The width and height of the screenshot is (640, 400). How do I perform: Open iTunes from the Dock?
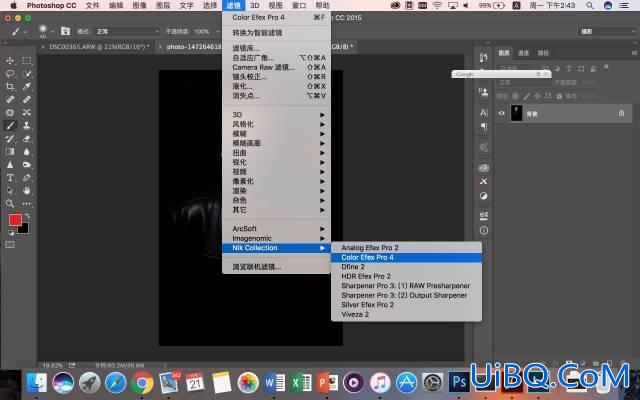[380, 383]
